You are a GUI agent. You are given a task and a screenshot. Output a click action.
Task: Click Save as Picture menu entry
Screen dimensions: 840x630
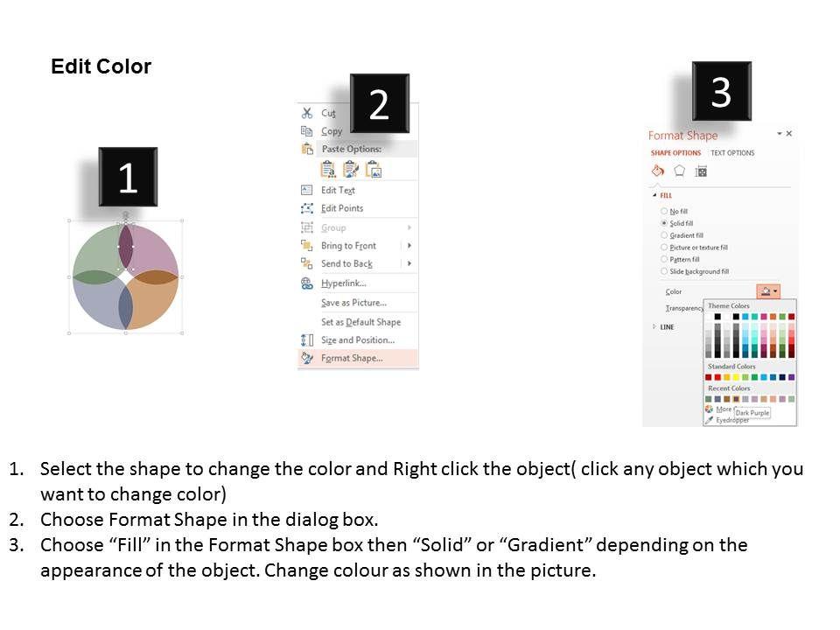(x=353, y=303)
